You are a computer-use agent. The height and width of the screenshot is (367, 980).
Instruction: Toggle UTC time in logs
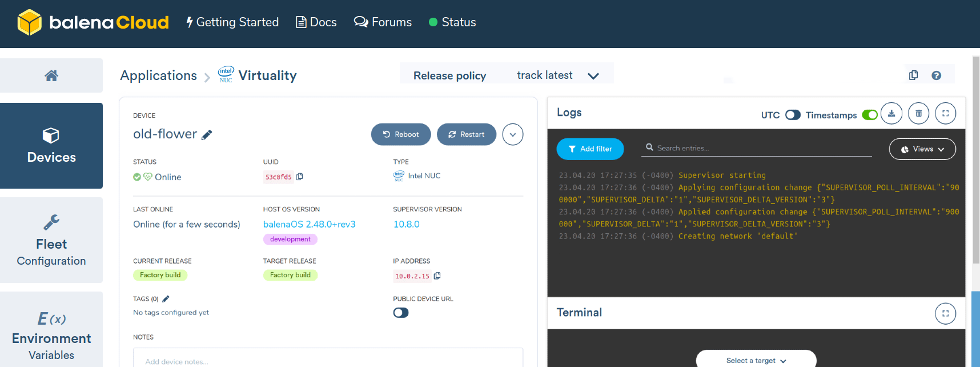click(x=793, y=115)
